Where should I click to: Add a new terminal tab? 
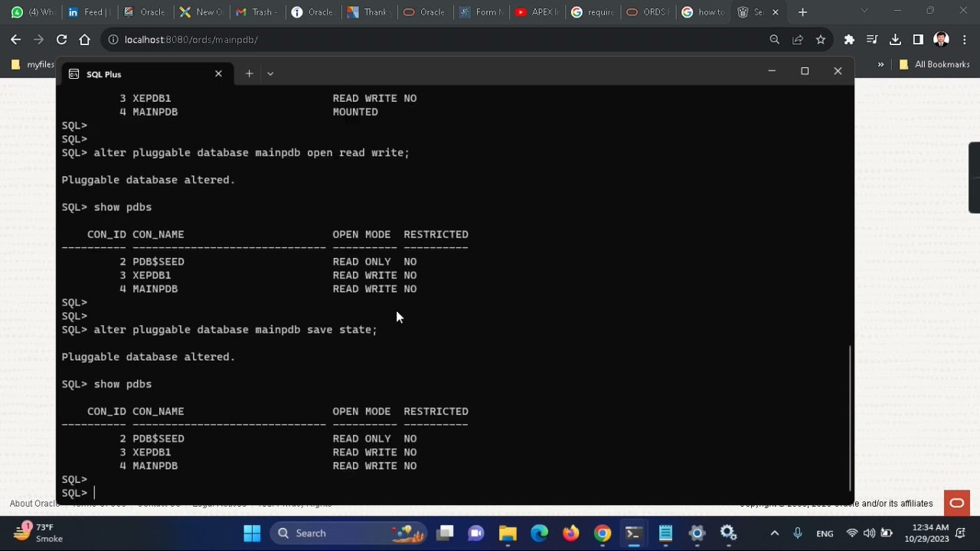pos(249,73)
